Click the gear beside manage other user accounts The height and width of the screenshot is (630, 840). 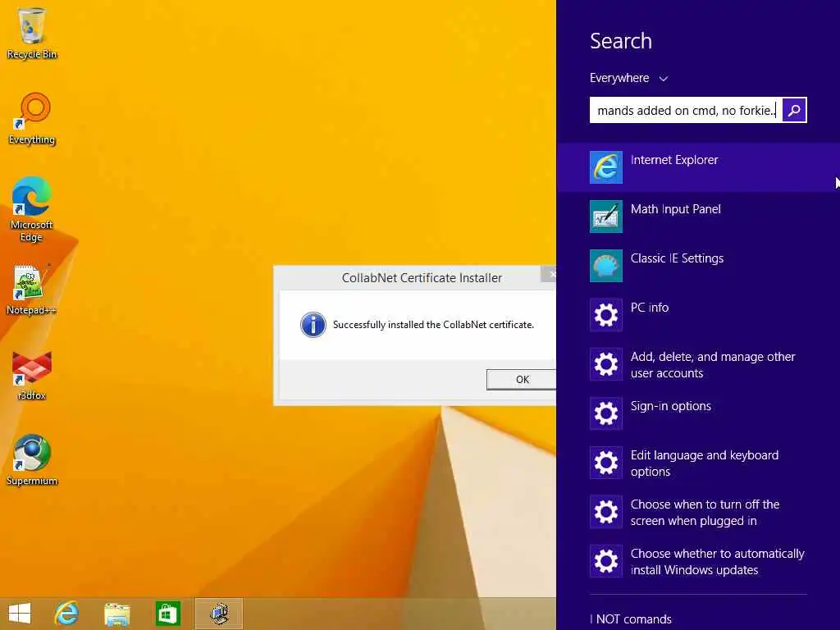click(606, 364)
